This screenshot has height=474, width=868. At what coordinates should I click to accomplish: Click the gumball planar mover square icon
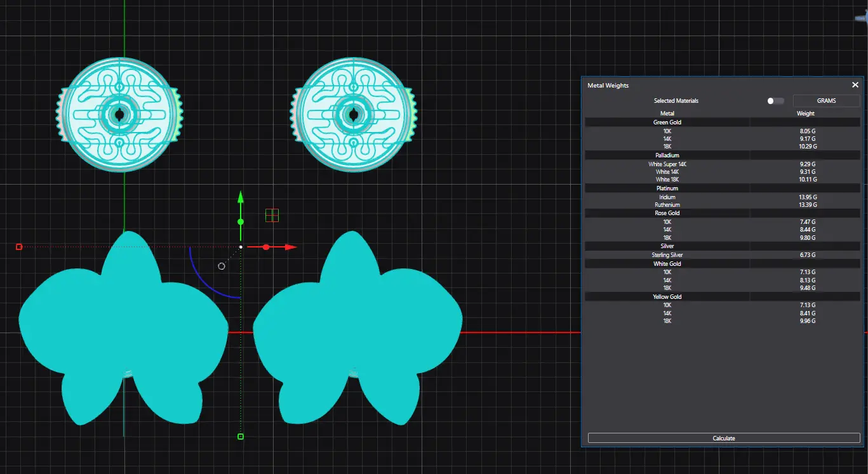(x=272, y=216)
